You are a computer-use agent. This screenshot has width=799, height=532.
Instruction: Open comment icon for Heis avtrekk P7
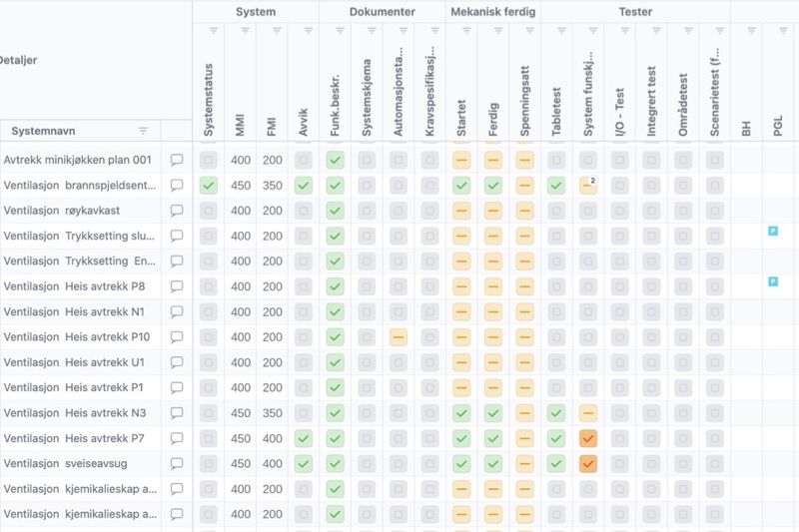pyautogui.click(x=177, y=438)
